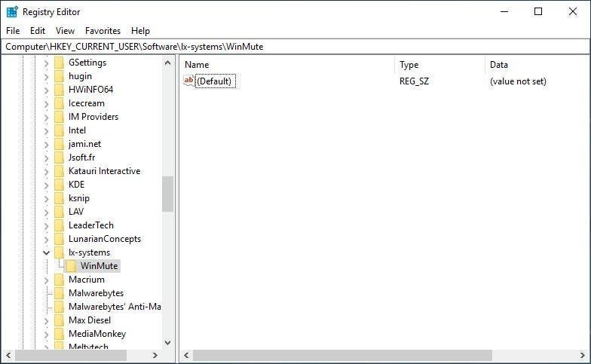Open the Edit menu
Viewport: 591px width, 364px height.
[38, 31]
